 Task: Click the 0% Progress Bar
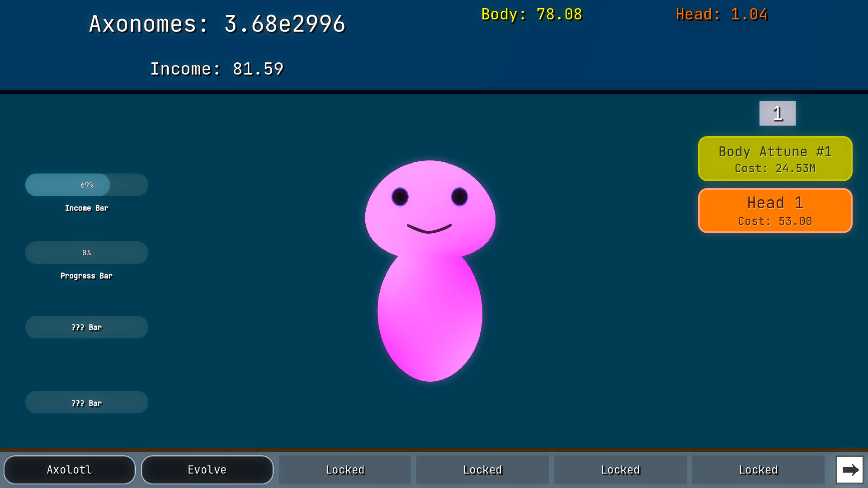click(x=87, y=253)
